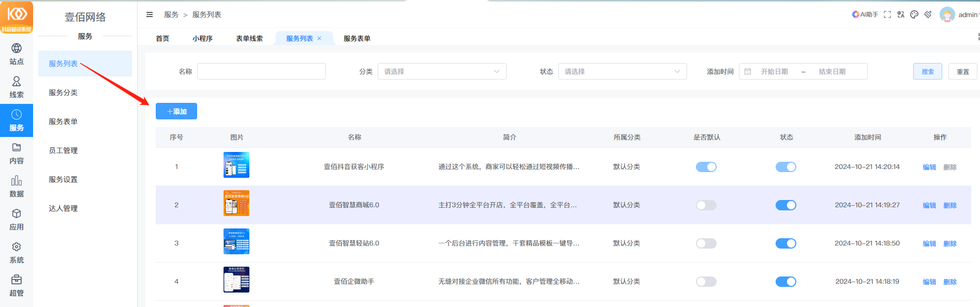Open thumbnail of 壹佰抖音获客小程序

tap(236, 165)
